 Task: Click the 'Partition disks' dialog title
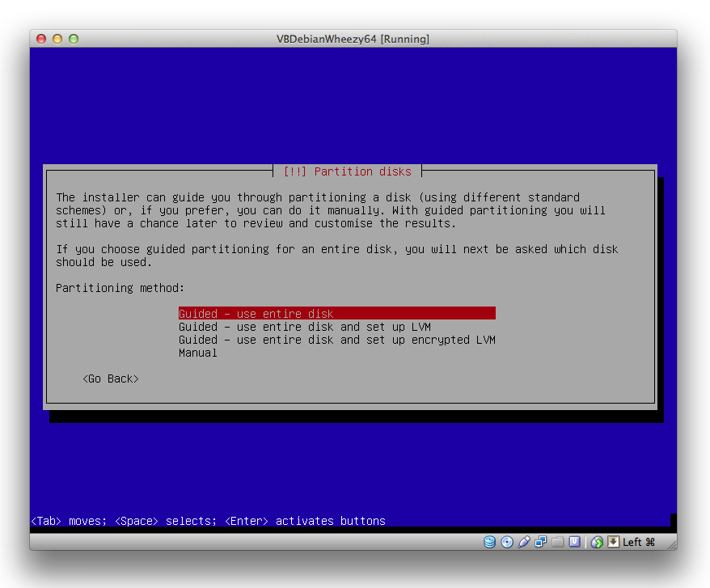tap(348, 171)
